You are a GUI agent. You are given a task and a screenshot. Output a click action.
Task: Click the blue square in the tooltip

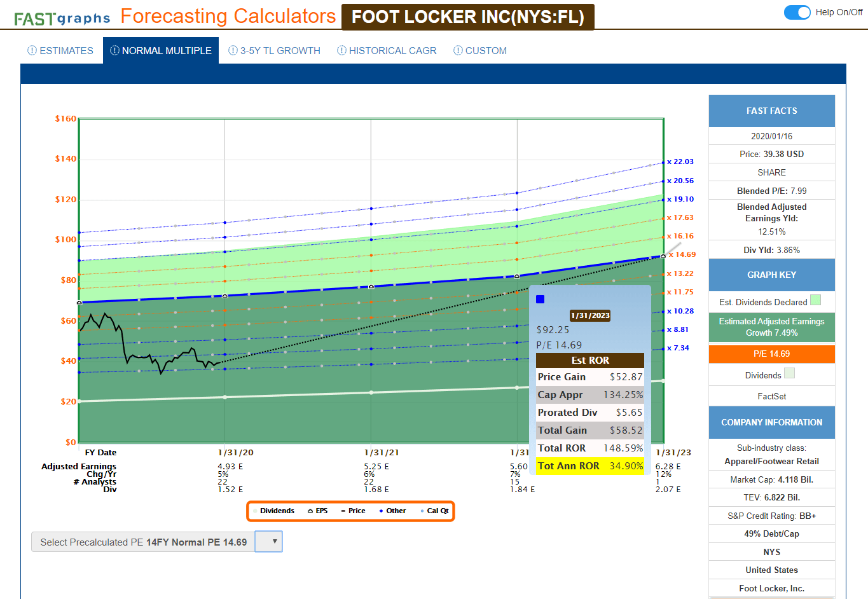[541, 299]
